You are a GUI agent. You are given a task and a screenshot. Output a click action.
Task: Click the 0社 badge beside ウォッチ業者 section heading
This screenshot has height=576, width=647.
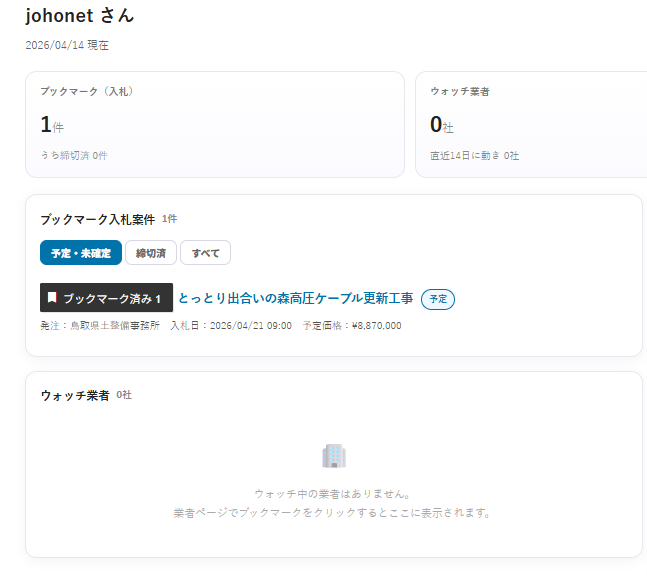124,395
